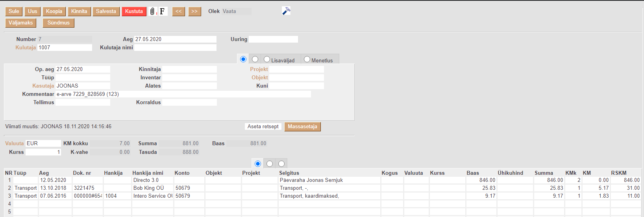
Task: Click the F icon in the toolbar
Action: [162, 11]
